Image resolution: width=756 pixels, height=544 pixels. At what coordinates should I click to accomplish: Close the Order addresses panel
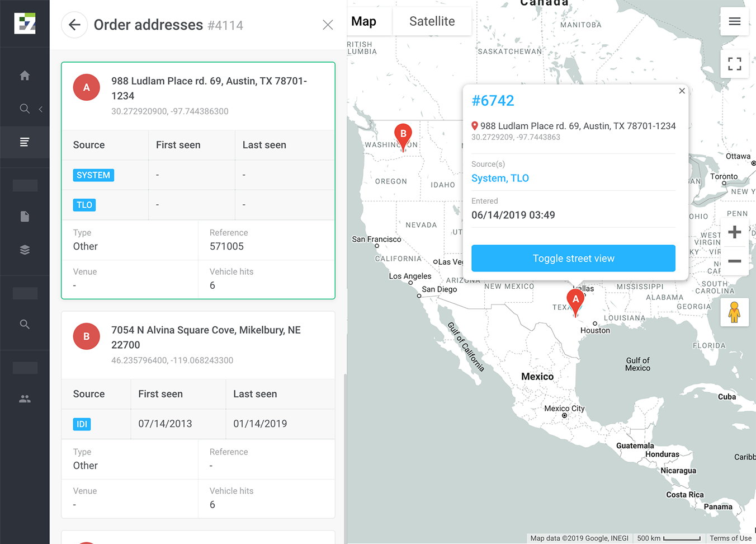[x=328, y=25]
